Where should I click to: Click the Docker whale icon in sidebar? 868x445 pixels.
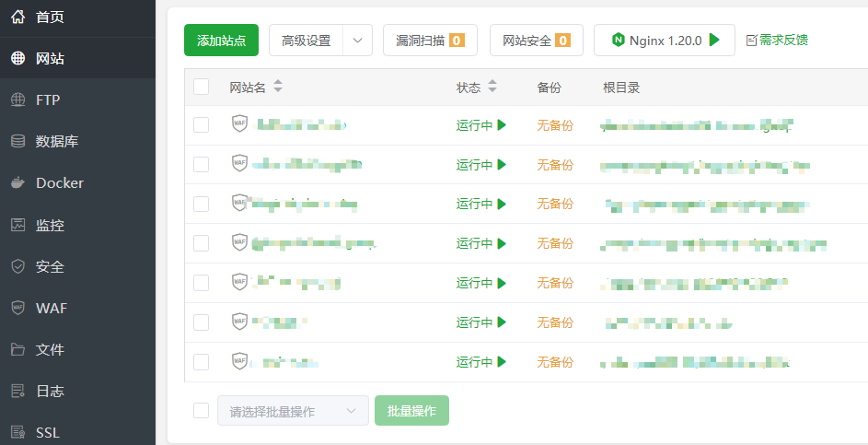pos(17,183)
